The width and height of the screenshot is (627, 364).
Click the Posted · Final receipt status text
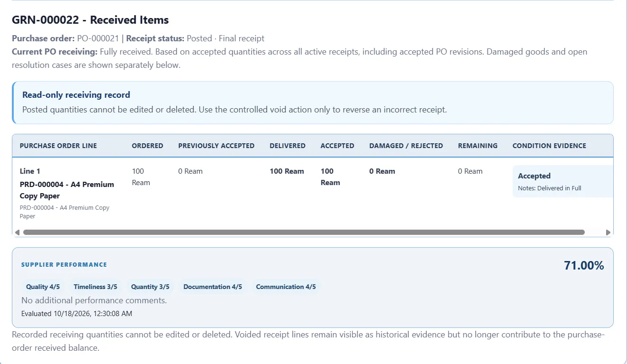coord(225,38)
